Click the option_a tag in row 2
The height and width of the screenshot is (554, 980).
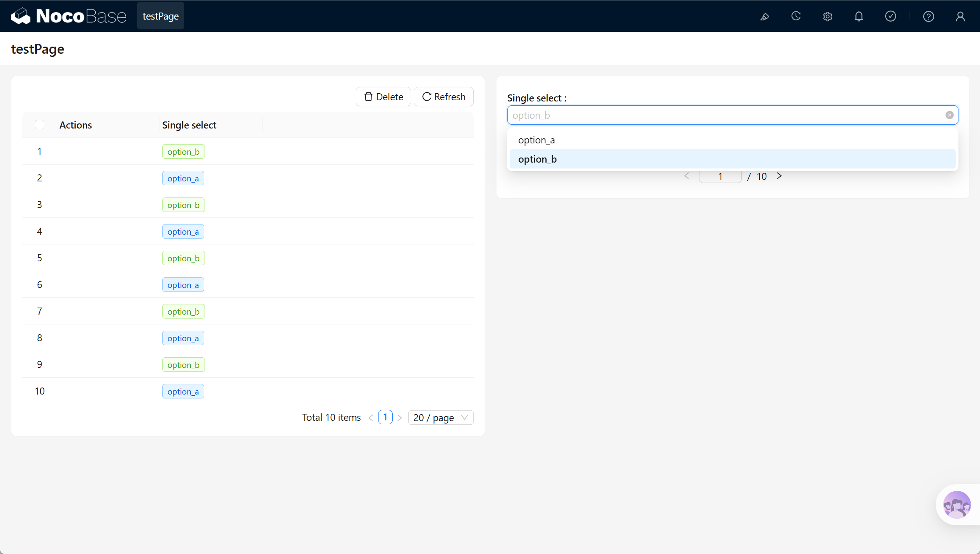[x=183, y=178]
